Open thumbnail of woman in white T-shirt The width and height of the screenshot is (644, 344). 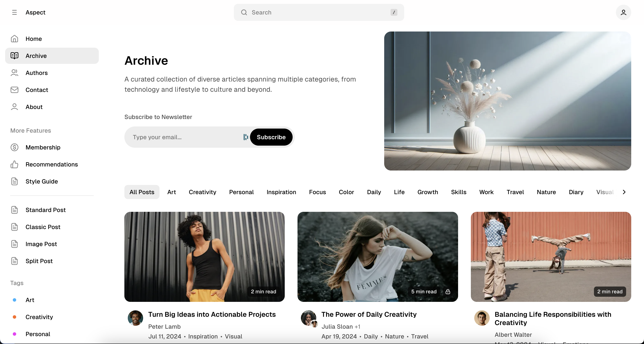378,257
